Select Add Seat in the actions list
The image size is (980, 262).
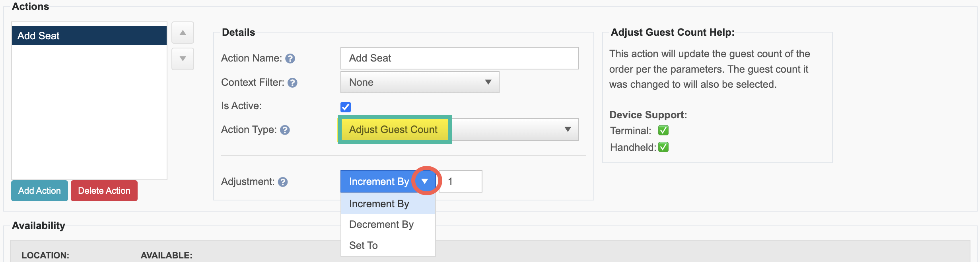[x=89, y=36]
